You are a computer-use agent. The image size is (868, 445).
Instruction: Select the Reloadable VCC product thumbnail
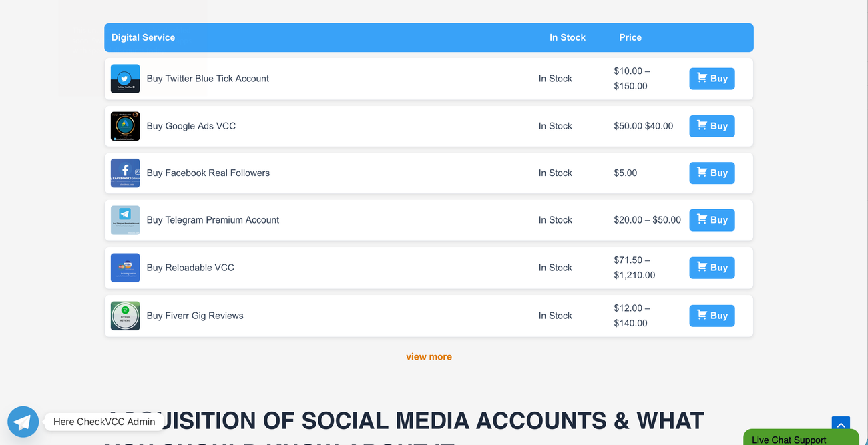coord(125,268)
